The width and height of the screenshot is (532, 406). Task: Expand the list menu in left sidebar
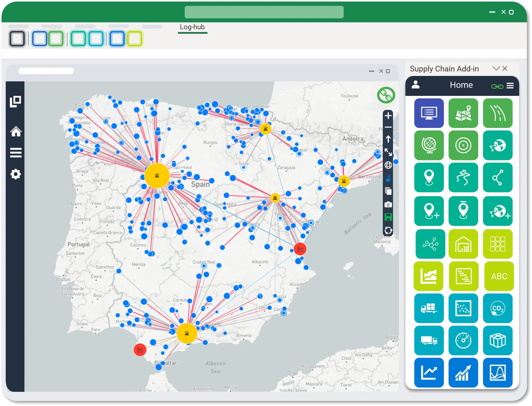pyautogui.click(x=16, y=153)
